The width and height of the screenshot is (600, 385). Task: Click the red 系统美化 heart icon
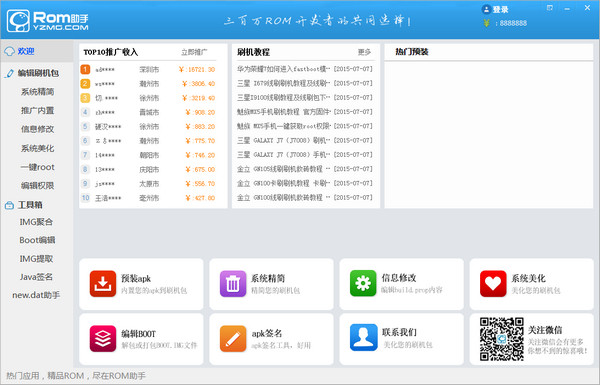493,284
